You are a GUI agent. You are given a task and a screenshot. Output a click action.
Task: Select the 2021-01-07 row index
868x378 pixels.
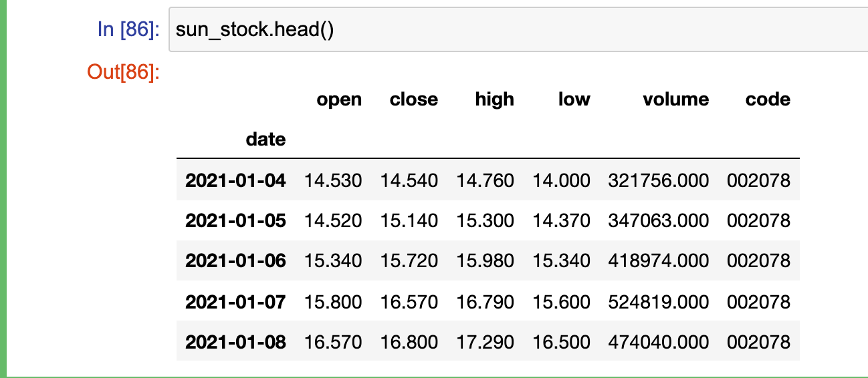click(x=235, y=302)
